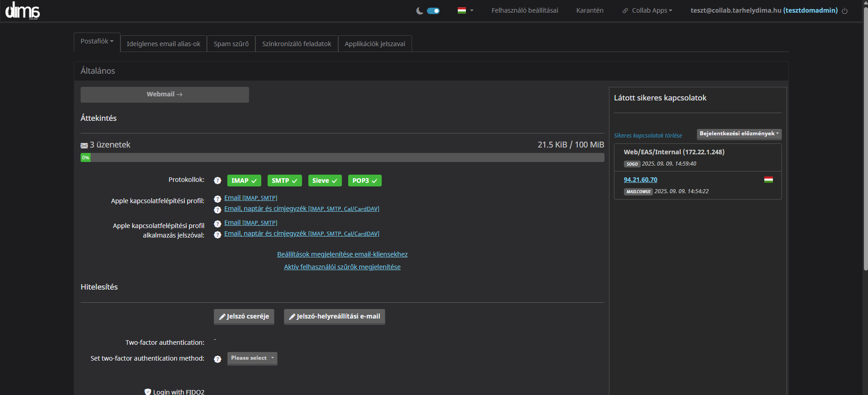Click the logout power icon

tap(845, 11)
